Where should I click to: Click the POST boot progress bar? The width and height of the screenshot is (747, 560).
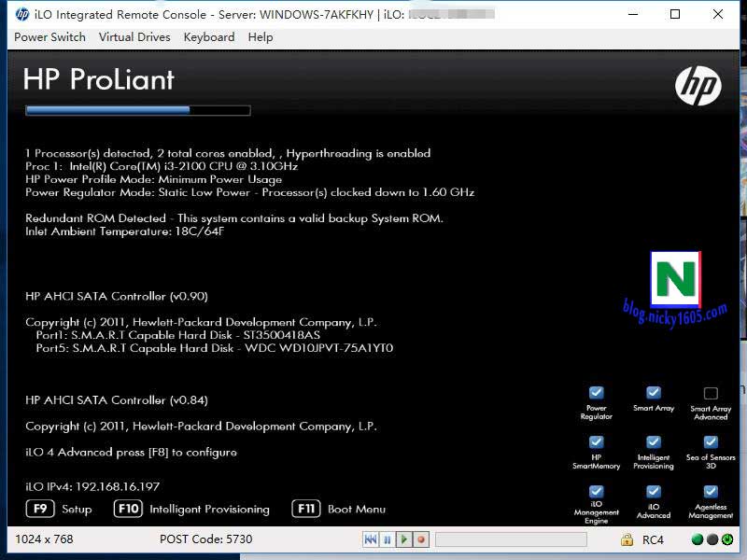137,110
